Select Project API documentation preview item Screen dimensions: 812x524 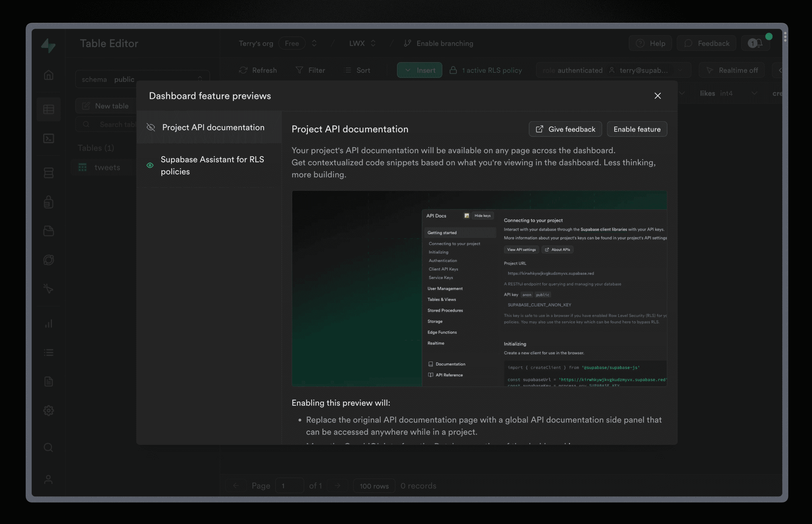[209, 127]
